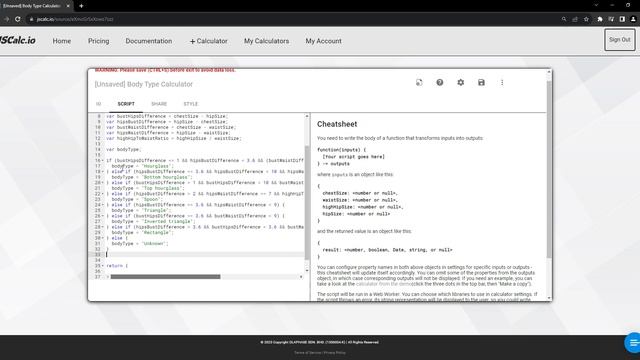
Task: Open the media control icon in the browser toolbar
Action: point(611,19)
